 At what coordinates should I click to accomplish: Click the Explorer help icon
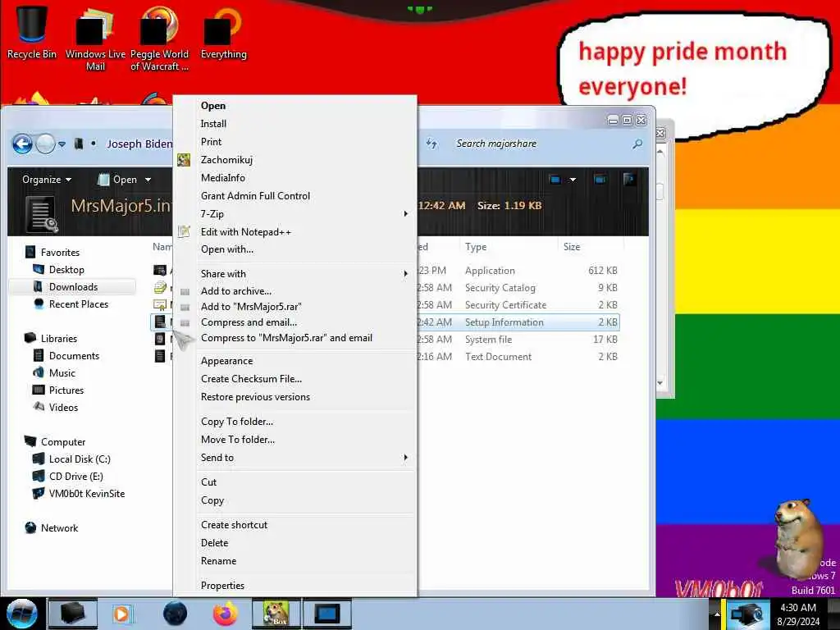coord(630,180)
